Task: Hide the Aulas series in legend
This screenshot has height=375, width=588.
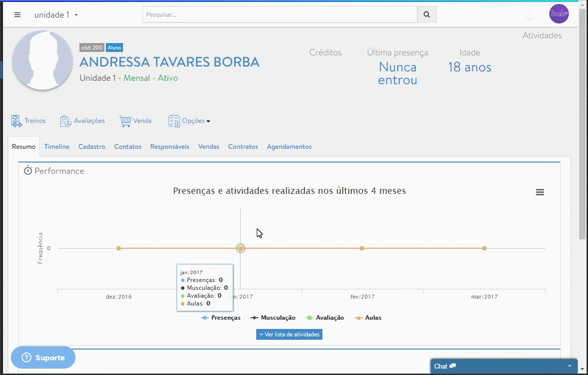Action: point(367,318)
